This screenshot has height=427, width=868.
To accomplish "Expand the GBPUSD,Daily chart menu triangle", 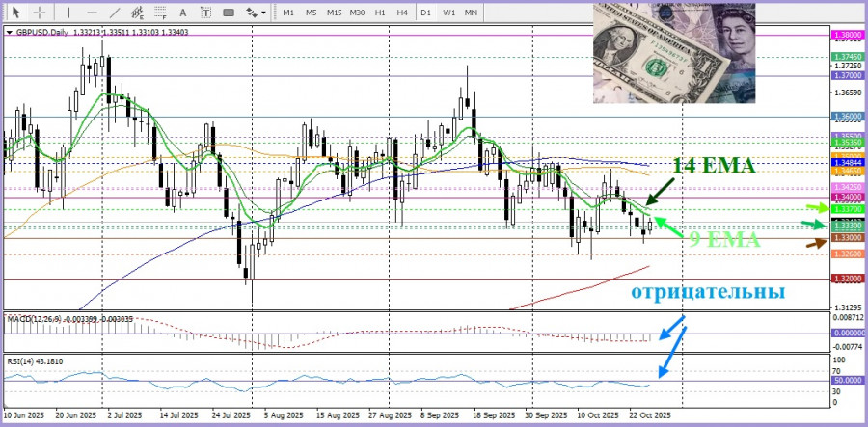I will [10, 32].
